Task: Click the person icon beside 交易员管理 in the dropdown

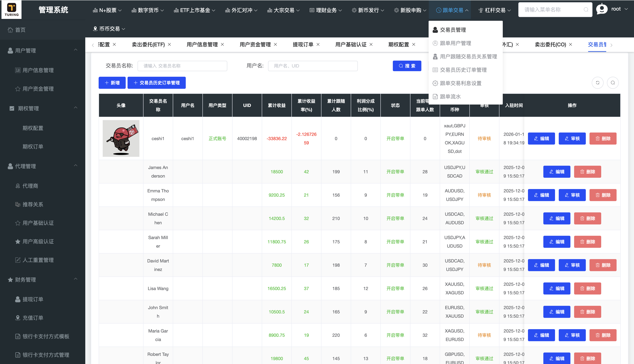Action: tap(435, 29)
